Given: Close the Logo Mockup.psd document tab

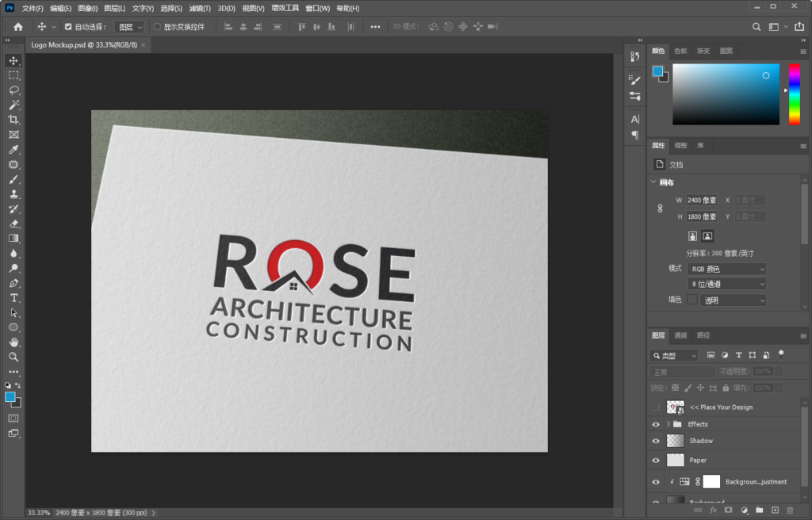Looking at the screenshot, I should tap(144, 45).
